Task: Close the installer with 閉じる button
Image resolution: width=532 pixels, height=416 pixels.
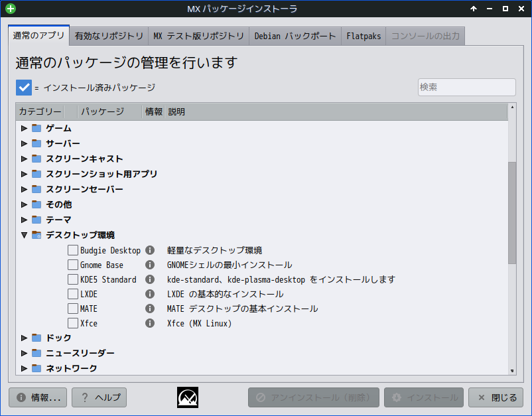Action: click(496, 397)
